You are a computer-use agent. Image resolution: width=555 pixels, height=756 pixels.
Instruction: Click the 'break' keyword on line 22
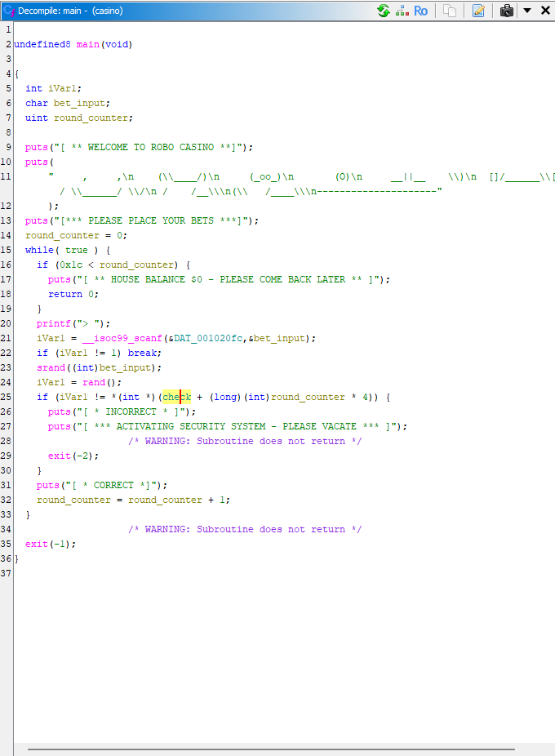click(x=142, y=354)
